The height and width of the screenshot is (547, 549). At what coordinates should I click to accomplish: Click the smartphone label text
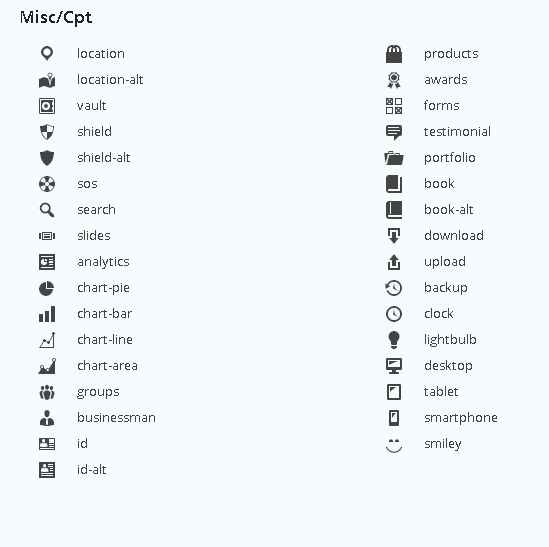pyautogui.click(x=461, y=418)
